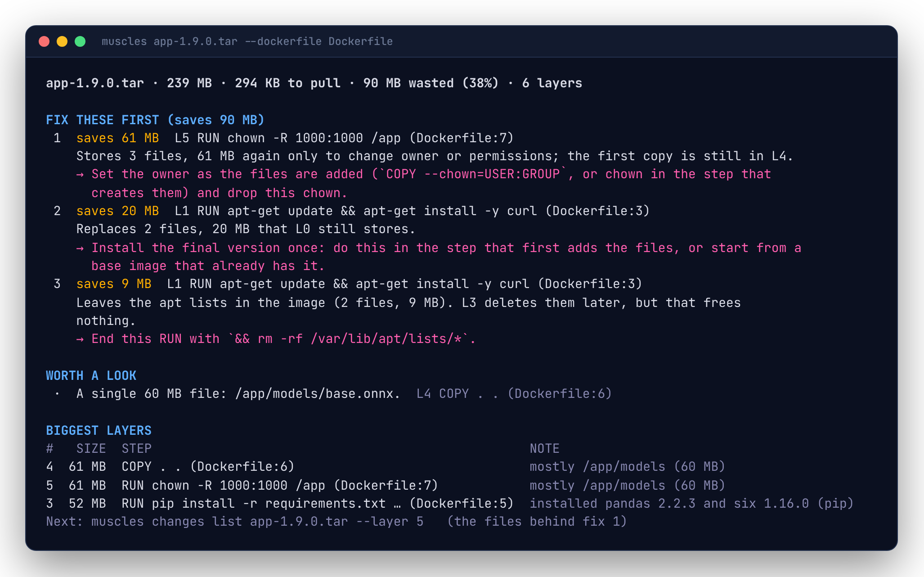Click the 'FIX THESE FIRST (saves 90 MB)' heading
The width and height of the screenshot is (924, 577).
(x=155, y=120)
